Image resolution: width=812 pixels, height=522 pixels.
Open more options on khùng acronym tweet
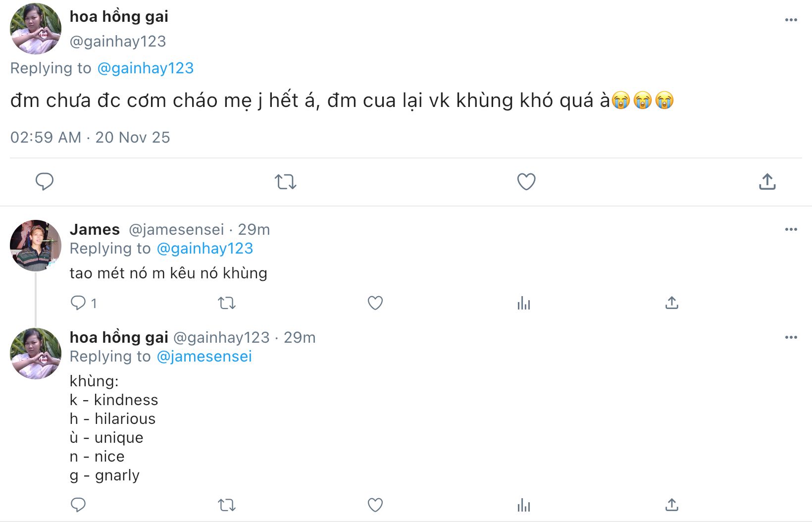791,337
